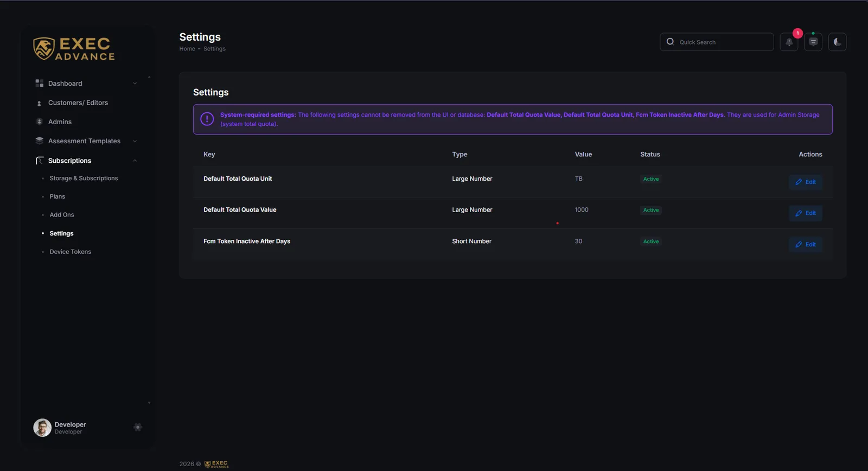This screenshot has width=868, height=471.
Task: Click Active badge for Default Total Quota Unit
Action: pyautogui.click(x=651, y=179)
